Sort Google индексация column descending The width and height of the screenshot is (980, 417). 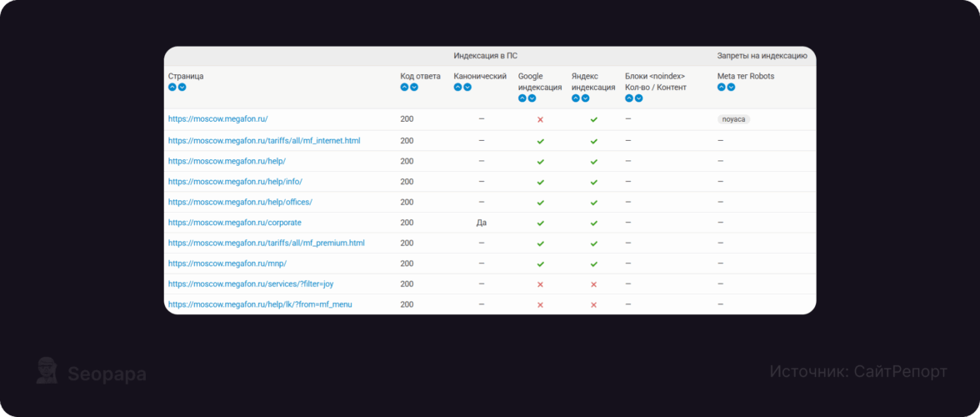[532, 98]
